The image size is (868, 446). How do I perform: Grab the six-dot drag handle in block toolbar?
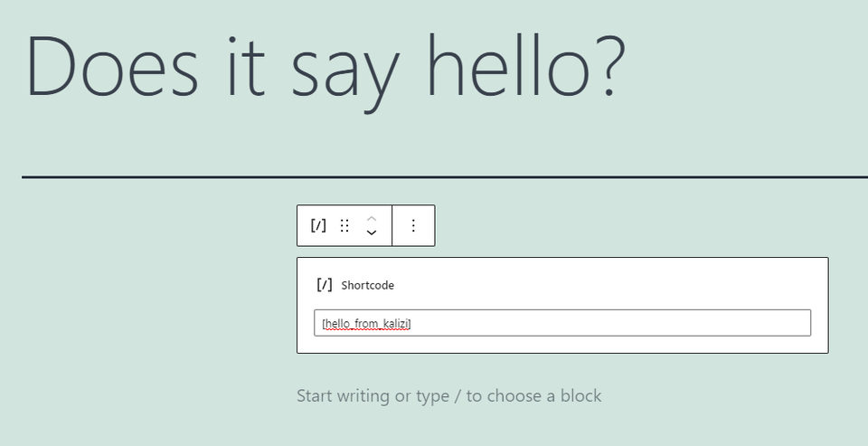pos(344,225)
